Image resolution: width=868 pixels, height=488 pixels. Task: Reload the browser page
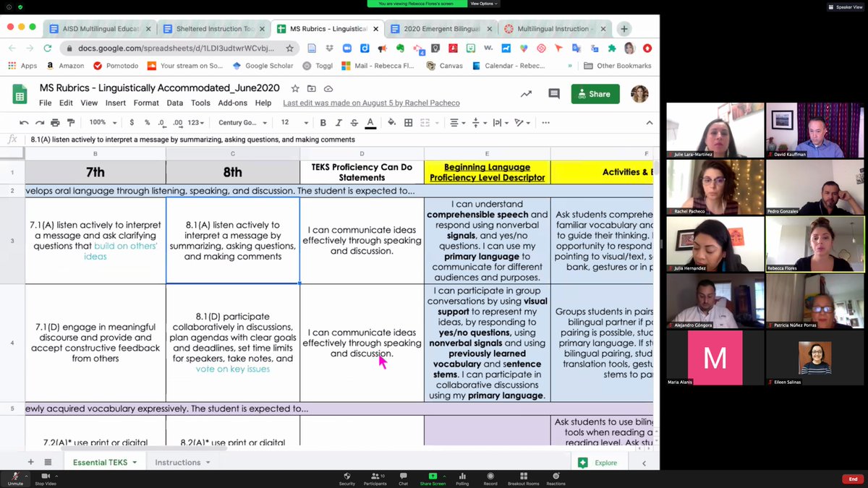coord(47,48)
